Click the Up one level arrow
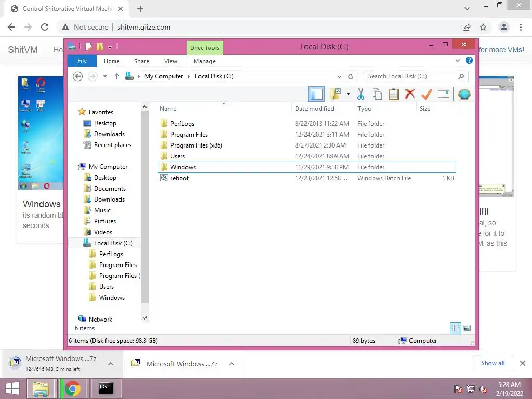Screen dimensions: 532x399 117,76
